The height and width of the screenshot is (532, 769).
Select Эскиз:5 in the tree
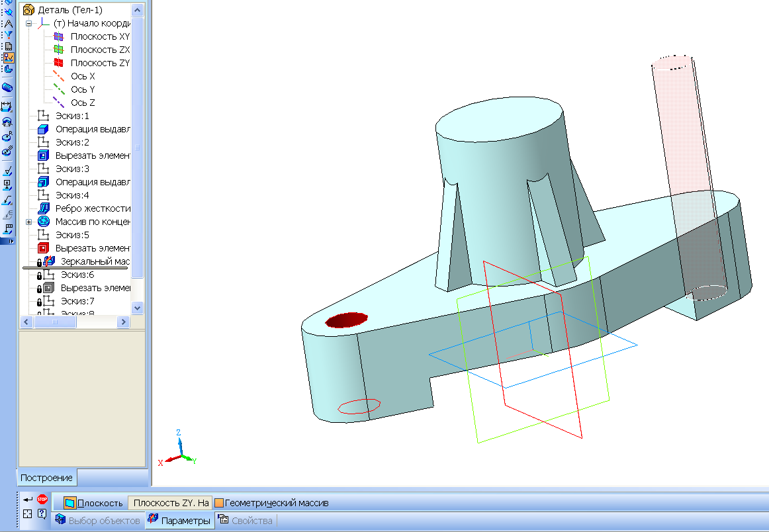point(72,235)
